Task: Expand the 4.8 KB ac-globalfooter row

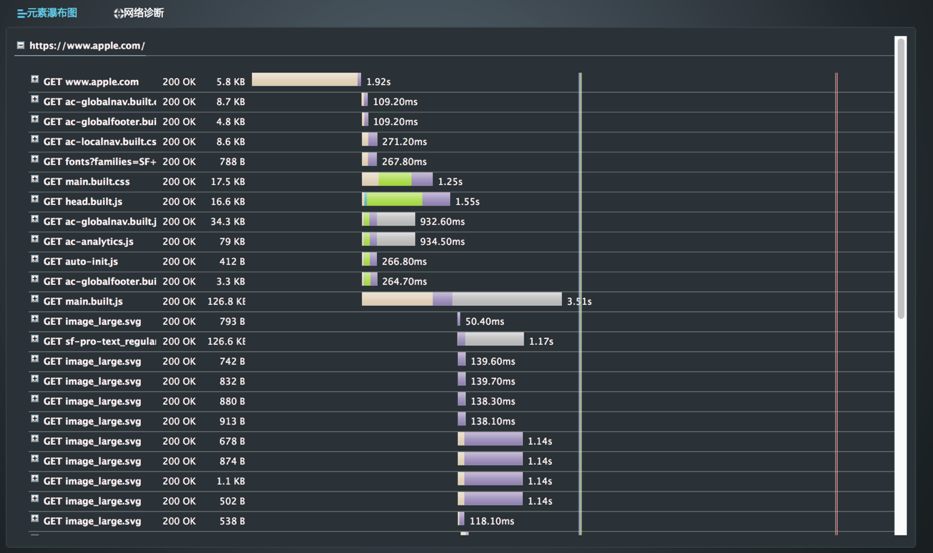Action: [x=35, y=119]
